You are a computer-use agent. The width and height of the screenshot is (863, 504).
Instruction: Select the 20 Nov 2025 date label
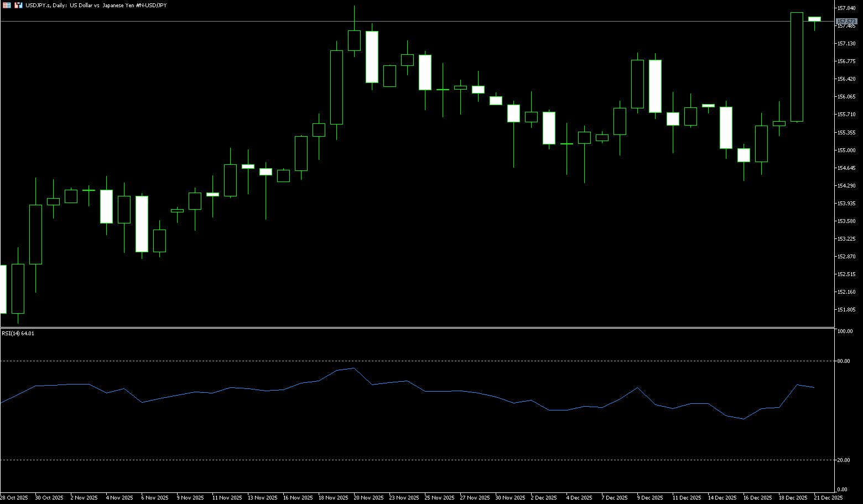pyautogui.click(x=368, y=498)
